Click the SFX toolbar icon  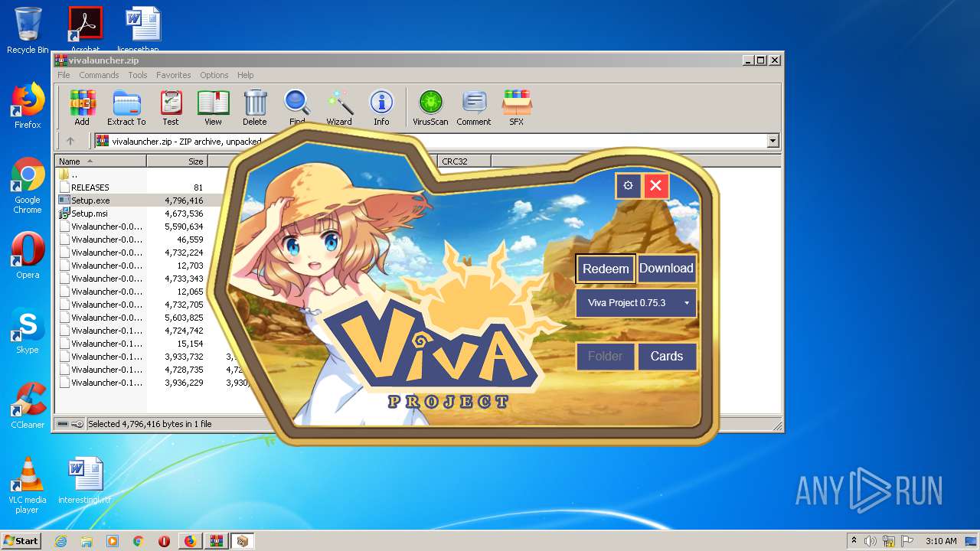517,108
